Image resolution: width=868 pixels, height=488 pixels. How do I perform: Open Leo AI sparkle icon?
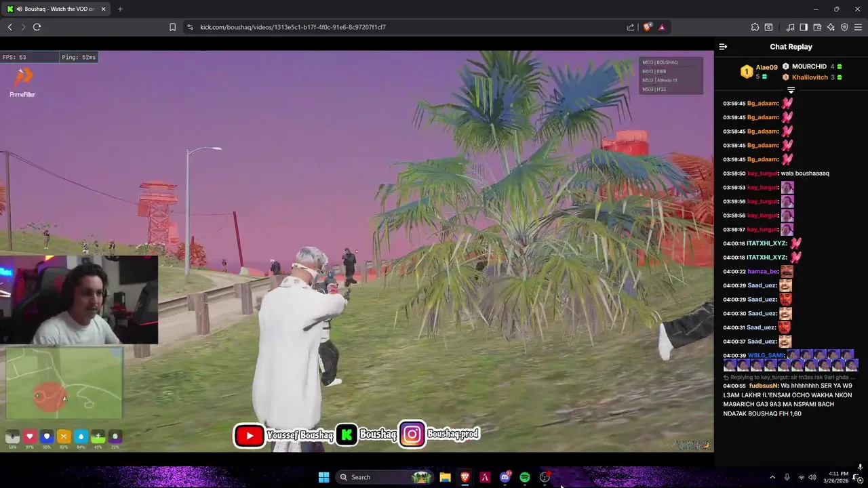coord(831,27)
